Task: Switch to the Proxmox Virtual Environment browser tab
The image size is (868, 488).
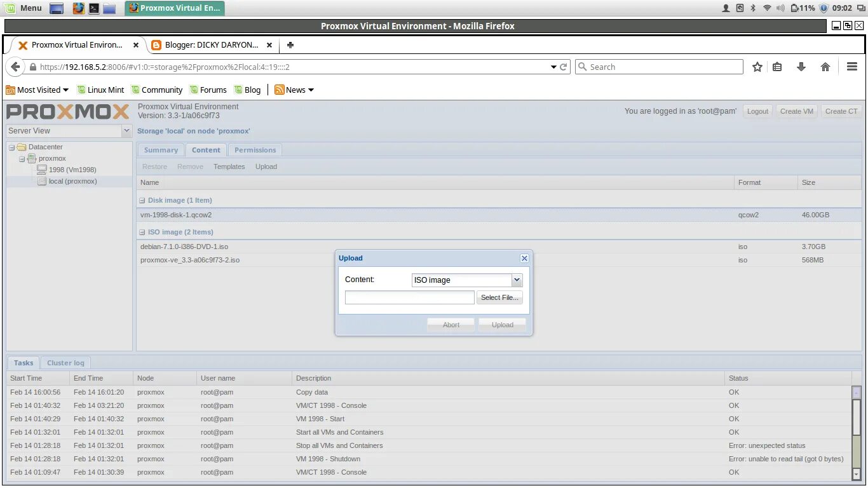Action: (x=78, y=45)
